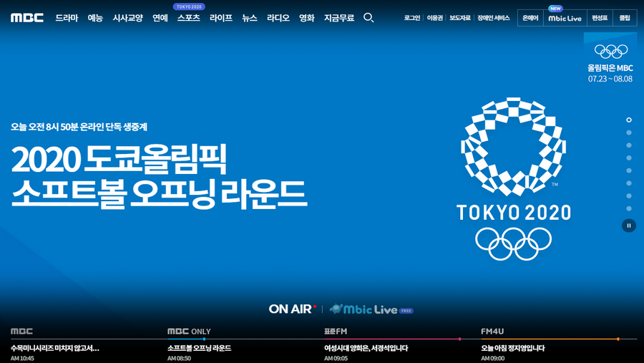The width and height of the screenshot is (644, 363).
Task: Click the 편성표 button
Action: click(x=600, y=18)
